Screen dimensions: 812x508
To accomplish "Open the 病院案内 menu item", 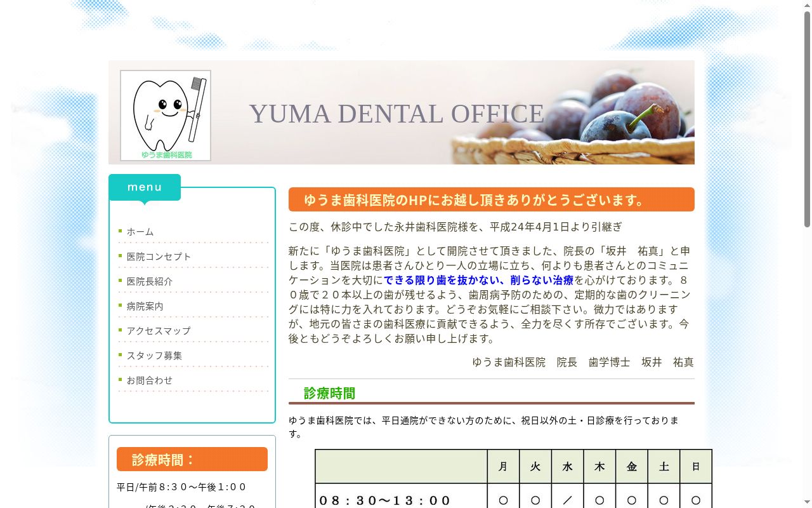I will pos(145,306).
